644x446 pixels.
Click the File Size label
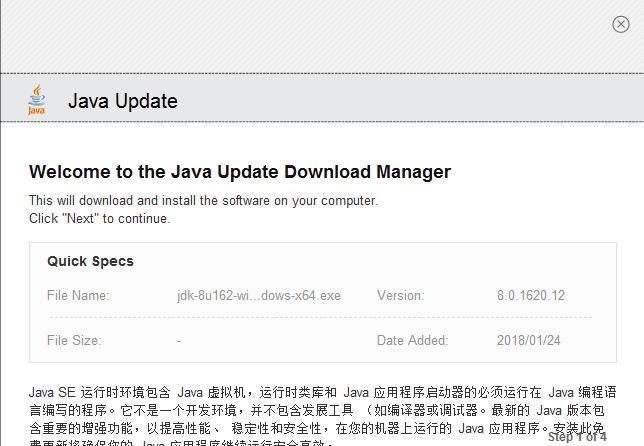tap(74, 340)
